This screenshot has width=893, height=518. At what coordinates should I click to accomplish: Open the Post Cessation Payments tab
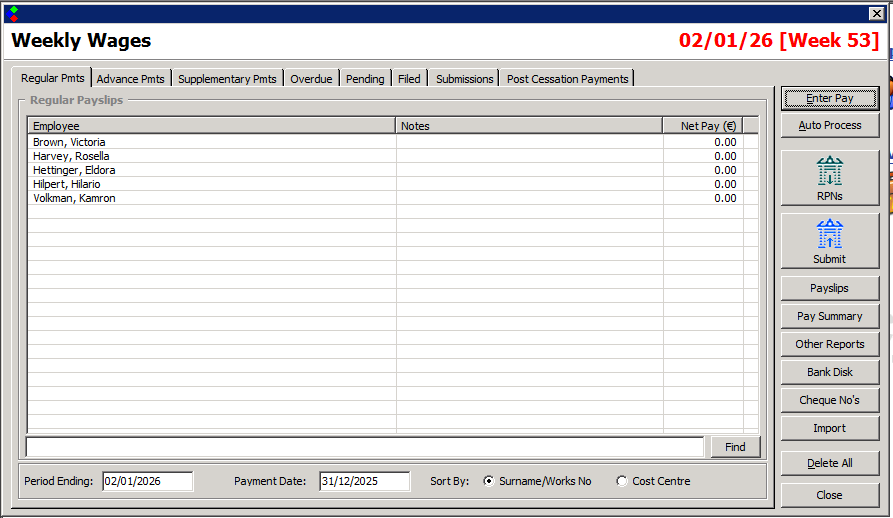pyautogui.click(x=567, y=79)
